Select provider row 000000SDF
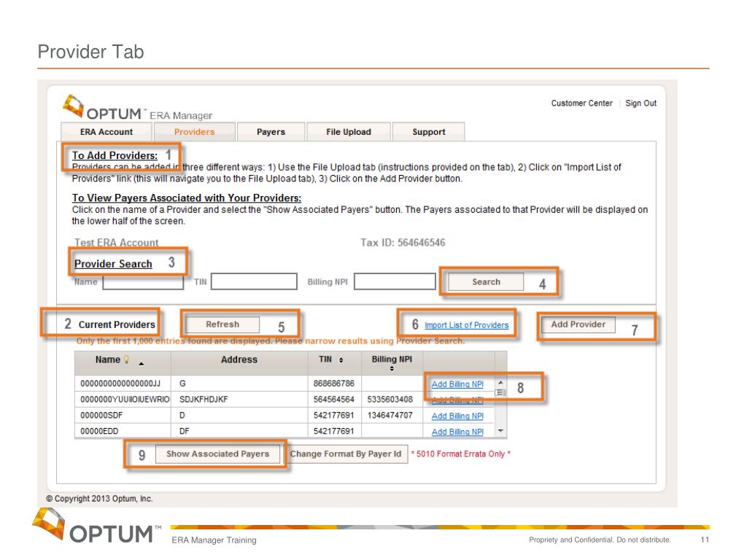This screenshot has height=560, width=747. click(285, 415)
